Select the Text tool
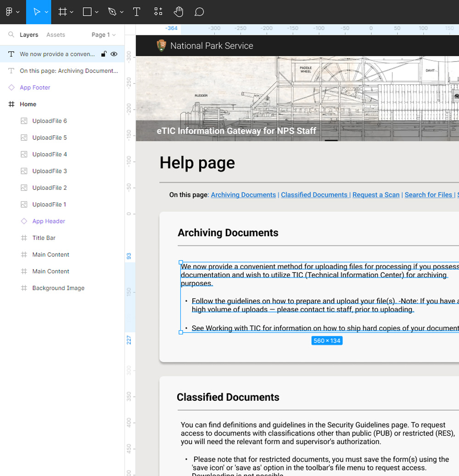 [137, 12]
